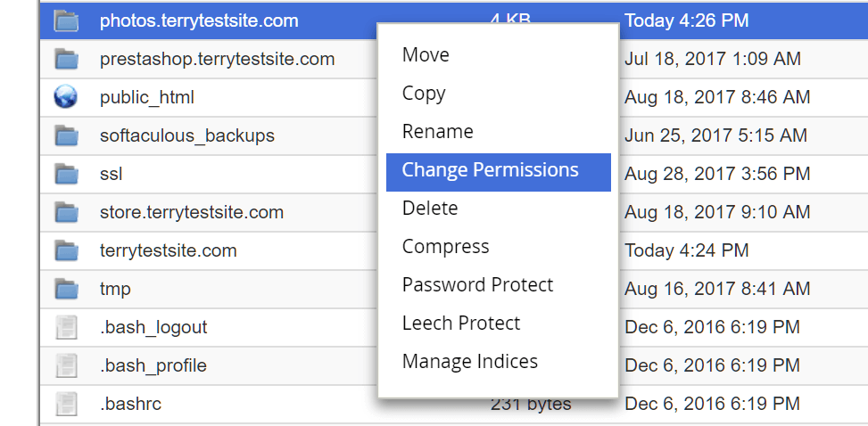Select the tmp folder icon
Viewport: 868px width, 426px height.
(66, 289)
